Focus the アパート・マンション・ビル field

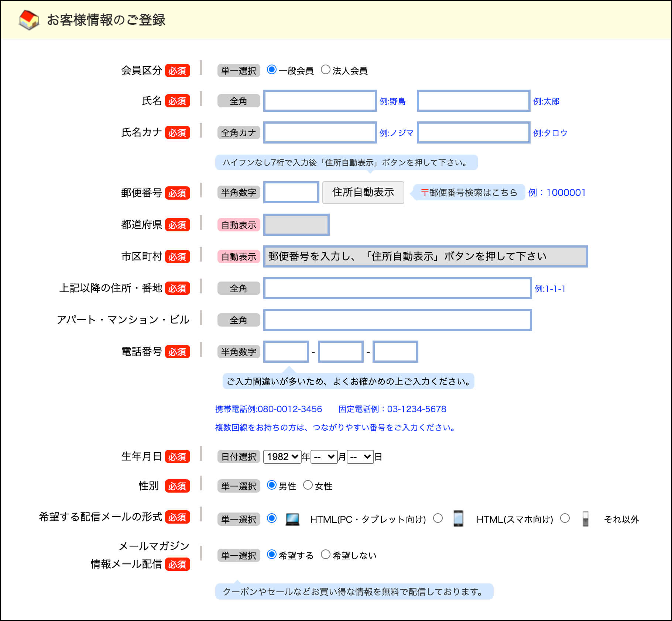[398, 320]
